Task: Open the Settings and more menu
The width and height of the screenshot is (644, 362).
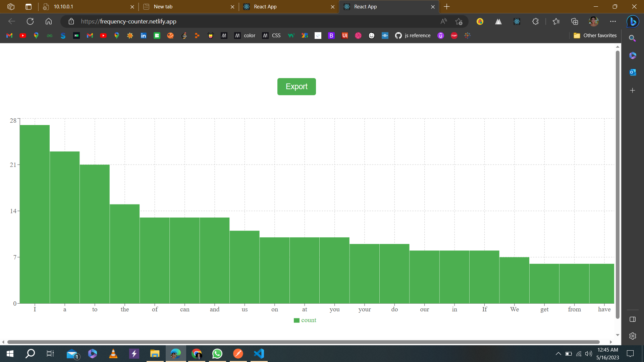Action: [613, 21]
